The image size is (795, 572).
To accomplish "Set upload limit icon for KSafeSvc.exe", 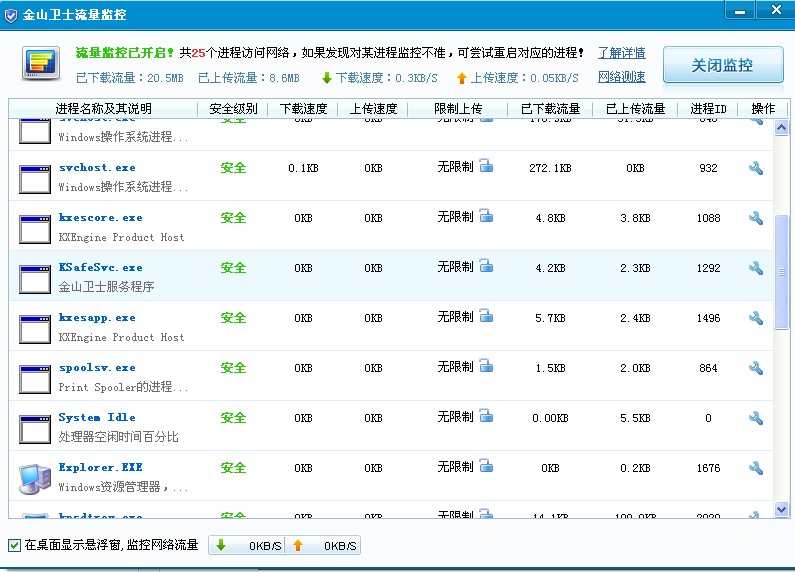I will pos(486,266).
